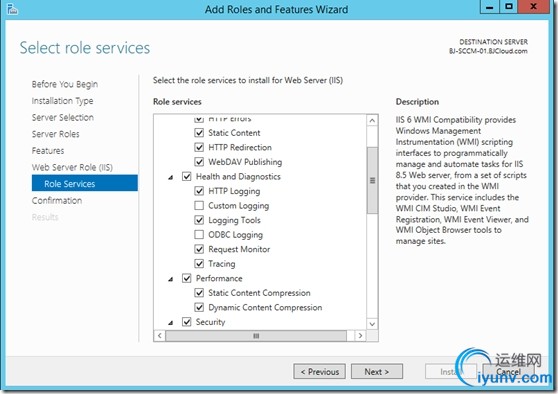This screenshot has height=394, width=558.
Task: Uncheck the Static Content checkbox
Action: [x=199, y=133]
